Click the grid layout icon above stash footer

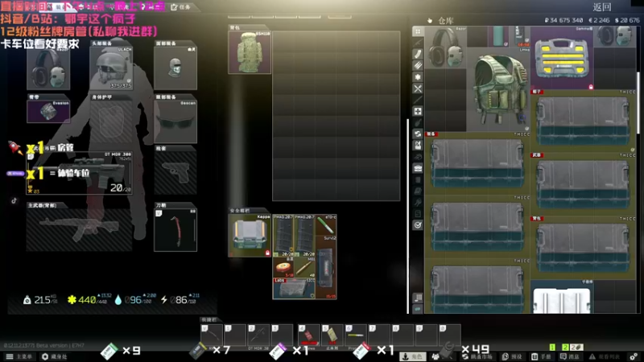(x=418, y=298)
